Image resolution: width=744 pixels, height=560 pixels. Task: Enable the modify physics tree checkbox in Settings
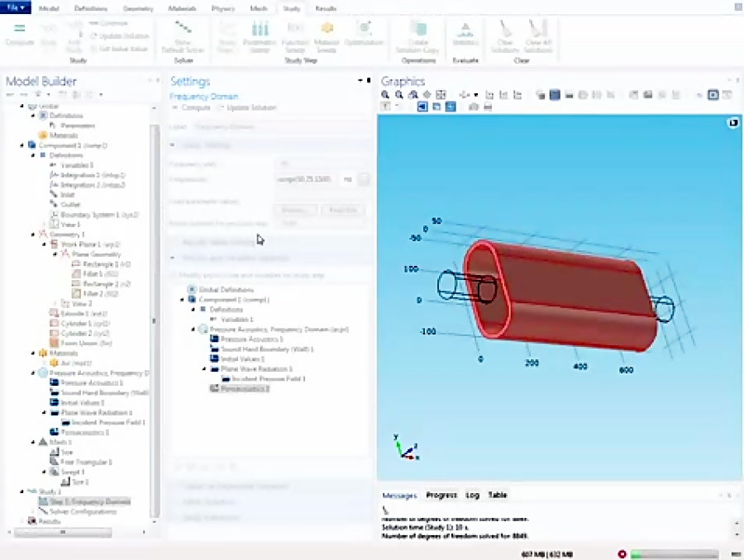[x=174, y=275]
